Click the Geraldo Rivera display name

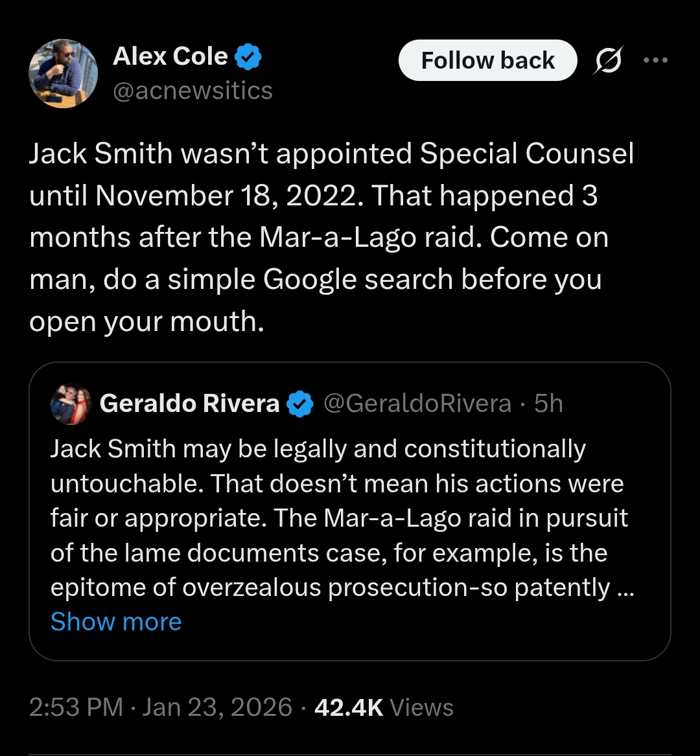pyautogui.click(x=189, y=404)
